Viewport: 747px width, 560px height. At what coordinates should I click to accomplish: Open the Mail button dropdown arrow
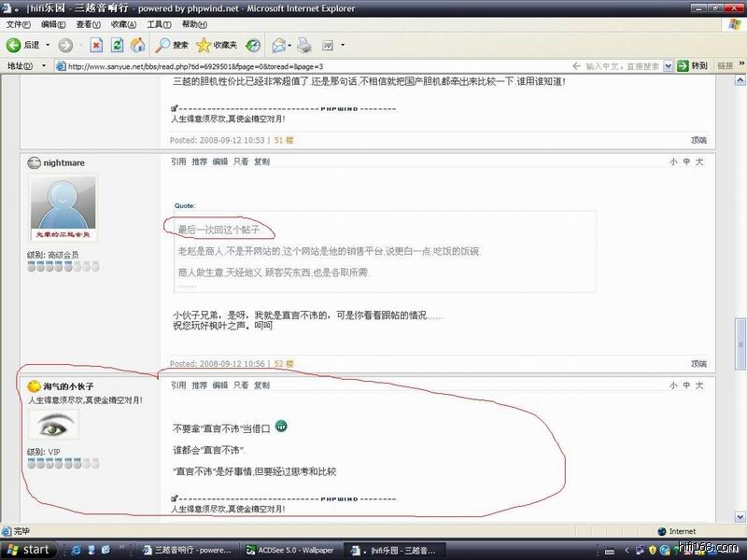click(291, 45)
